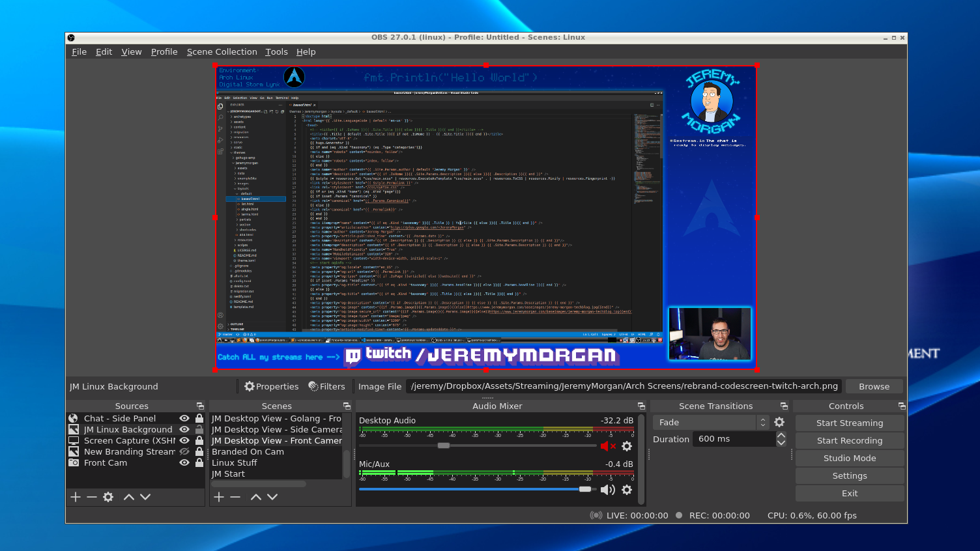Add a new source with the plus icon

(75, 497)
